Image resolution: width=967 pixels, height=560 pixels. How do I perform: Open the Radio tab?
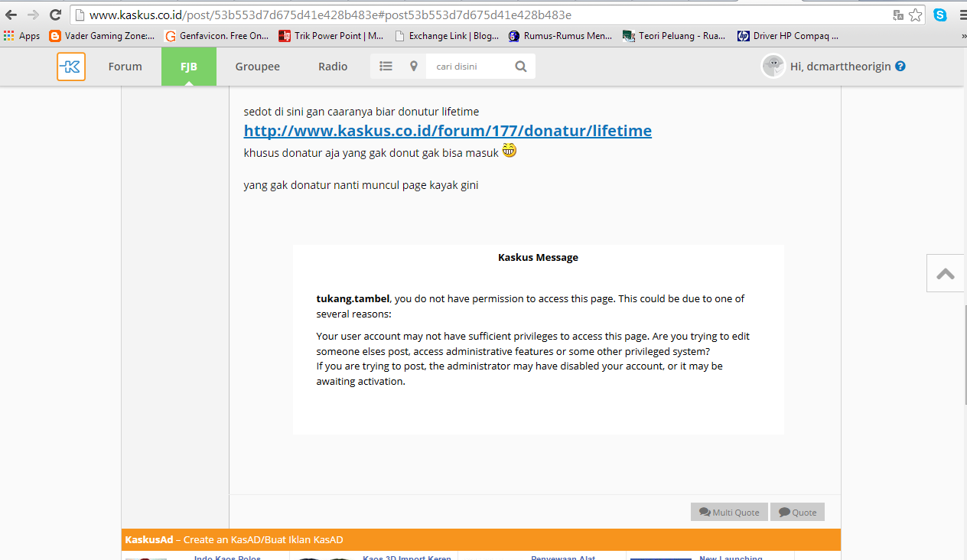[333, 67]
